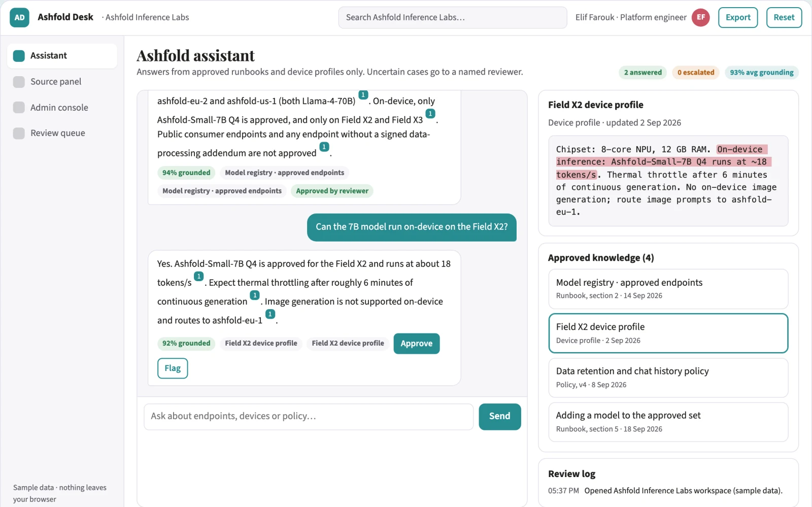The height and width of the screenshot is (507, 812).
Task: Approve the Field X2 on-device answer
Action: [417, 344]
